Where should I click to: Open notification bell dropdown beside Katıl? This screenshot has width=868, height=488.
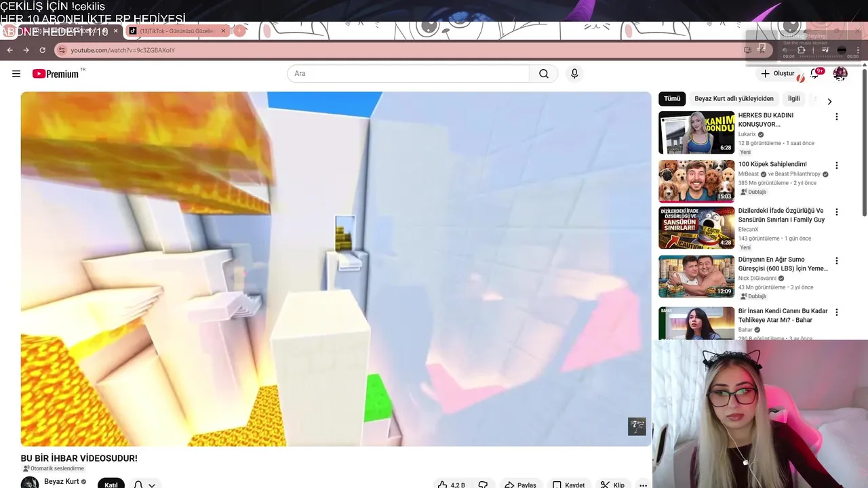(x=144, y=485)
